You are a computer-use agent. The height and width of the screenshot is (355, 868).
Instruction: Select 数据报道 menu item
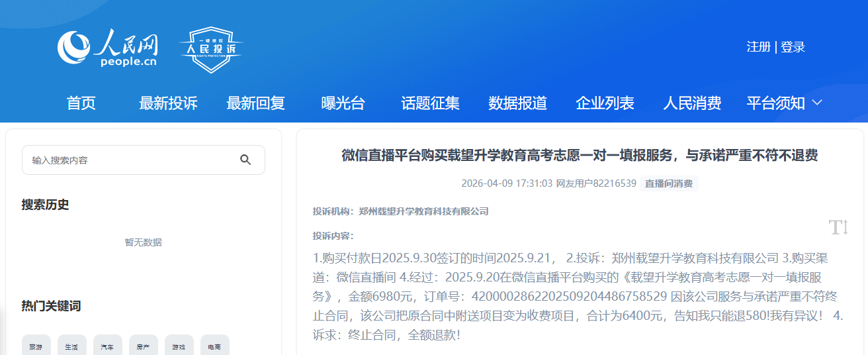[x=517, y=103]
